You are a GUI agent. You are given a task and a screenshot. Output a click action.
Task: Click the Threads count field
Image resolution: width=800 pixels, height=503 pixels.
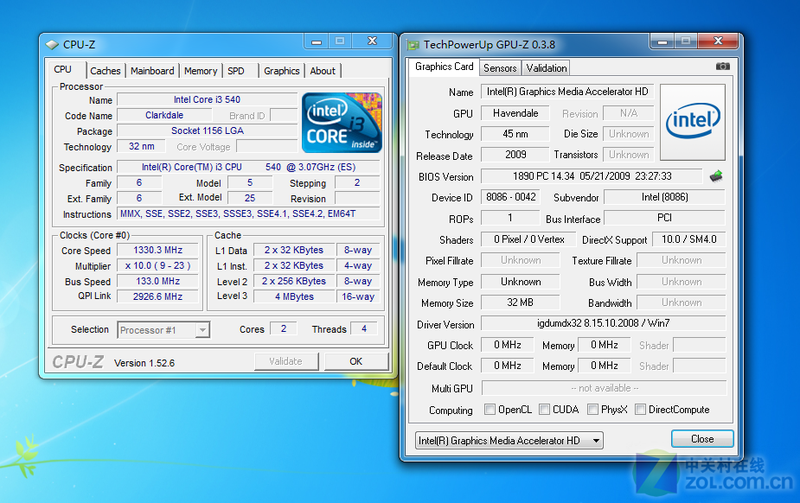coord(364,329)
